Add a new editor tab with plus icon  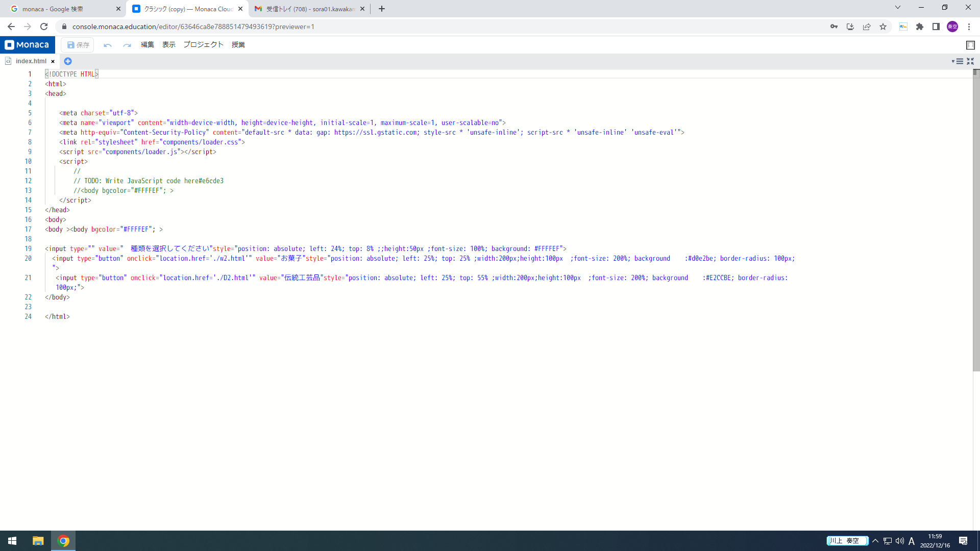pos(68,61)
